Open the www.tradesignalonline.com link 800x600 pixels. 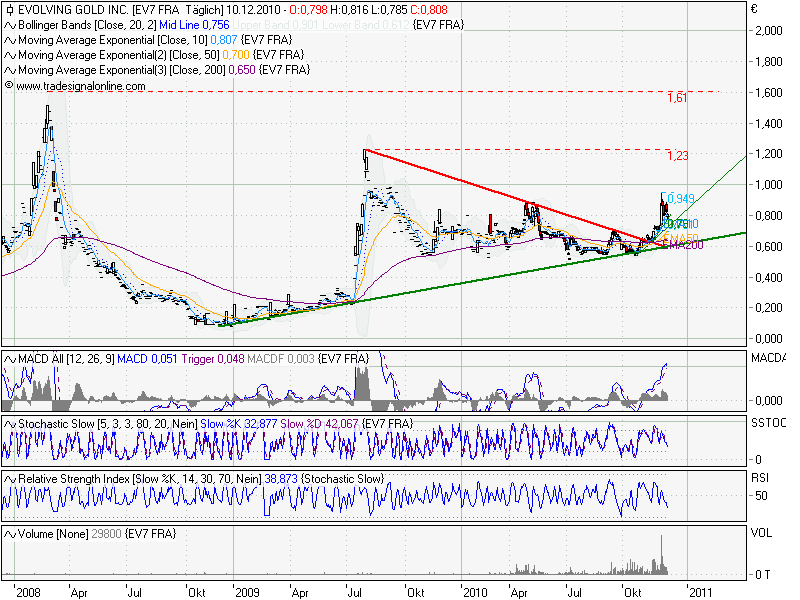coord(80,87)
